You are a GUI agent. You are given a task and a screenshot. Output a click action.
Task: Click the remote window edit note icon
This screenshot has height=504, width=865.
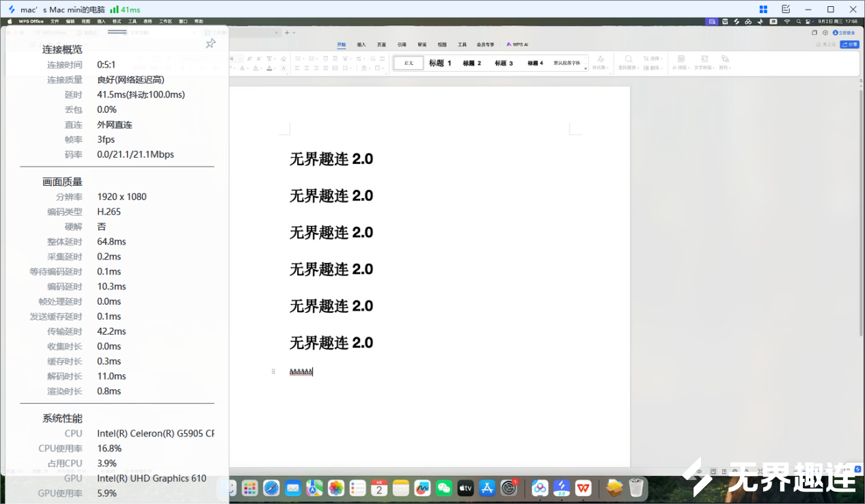[x=786, y=10]
